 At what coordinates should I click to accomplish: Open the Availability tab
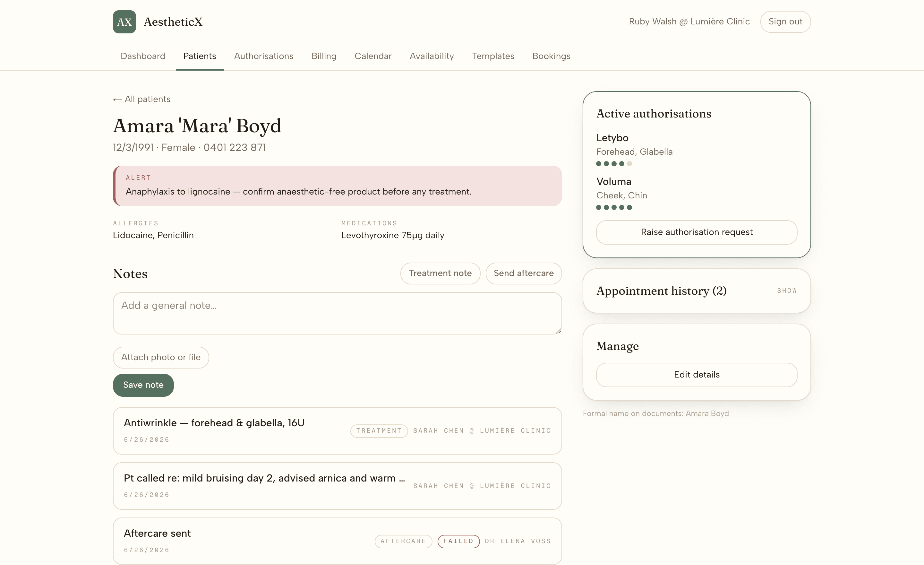[x=432, y=56]
